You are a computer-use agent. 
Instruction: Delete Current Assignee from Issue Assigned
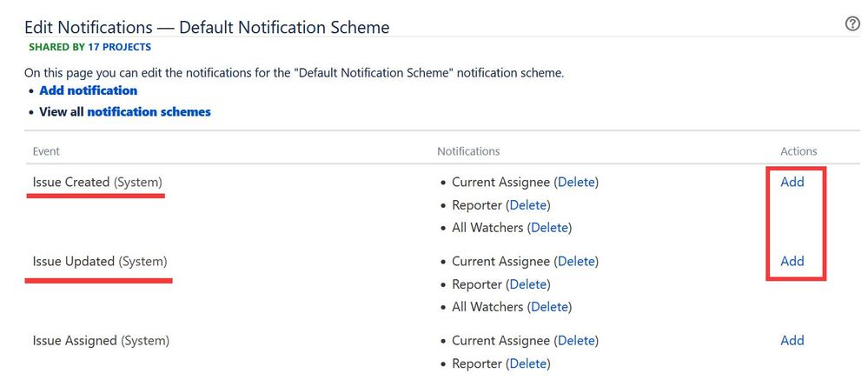click(x=576, y=340)
